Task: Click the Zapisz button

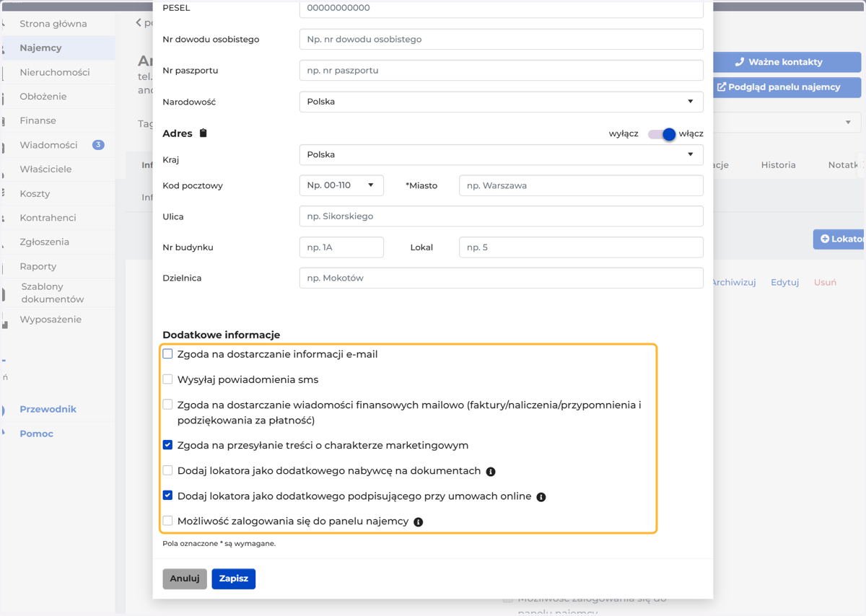Action: coord(234,578)
